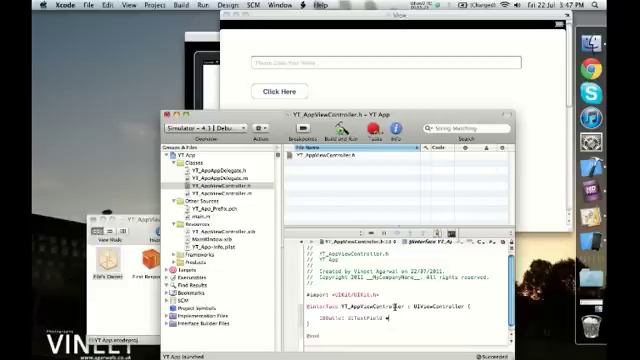Image resolution: width=640 pixels, height=360 pixels.
Task: Click the Targets group icon
Action: 173,270
